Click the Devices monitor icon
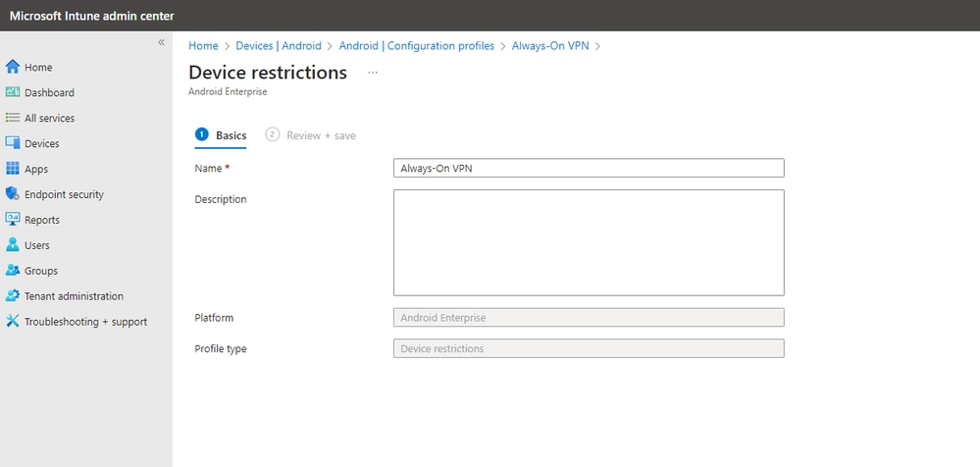This screenshot has height=467, width=980. 13,143
